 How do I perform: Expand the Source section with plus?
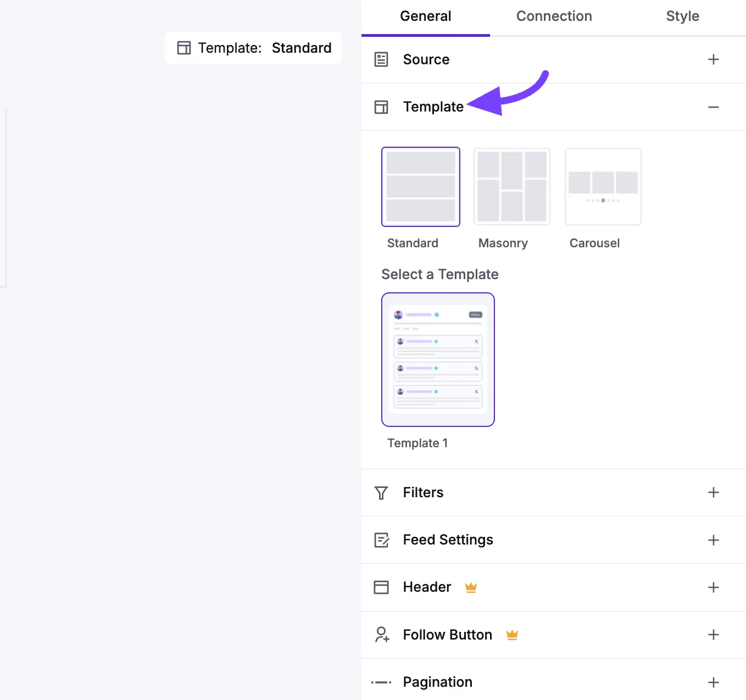pyautogui.click(x=713, y=59)
